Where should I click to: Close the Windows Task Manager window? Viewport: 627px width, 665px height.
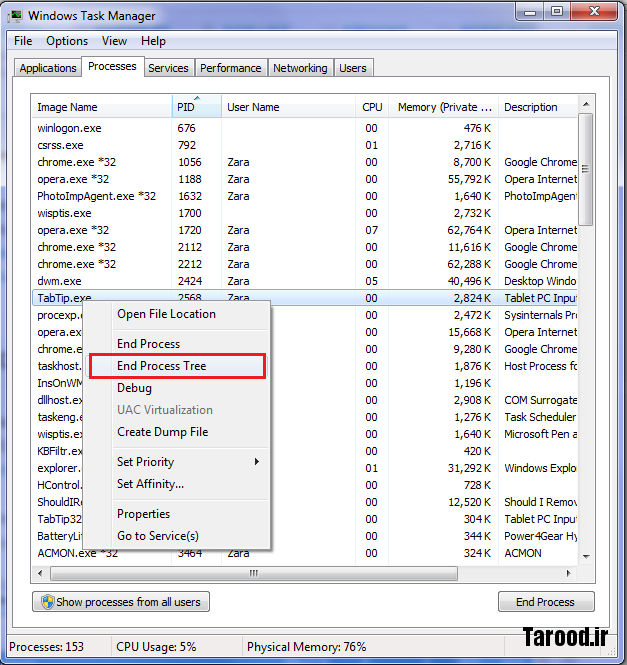[x=594, y=11]
